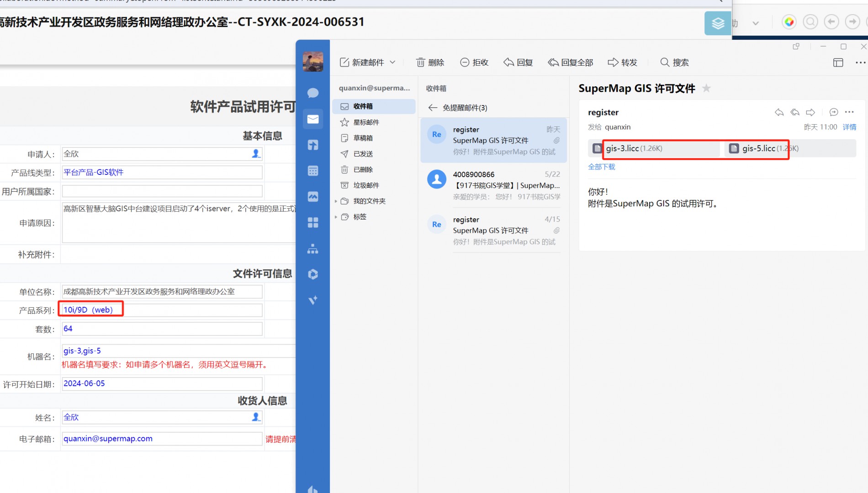
Task: Toggle the reading pane layout icon
Action: coord(838,63)
